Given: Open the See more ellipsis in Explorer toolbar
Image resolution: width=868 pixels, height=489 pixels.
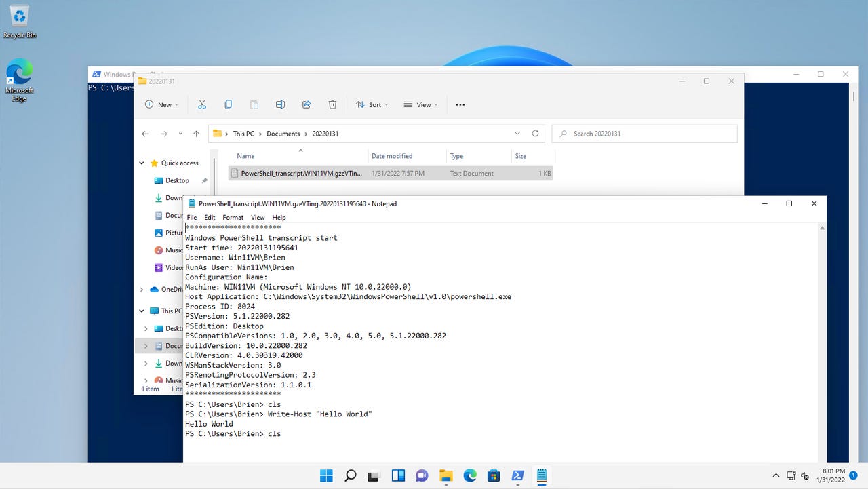Looking at the screenshot, I should (x=460, y=104).
